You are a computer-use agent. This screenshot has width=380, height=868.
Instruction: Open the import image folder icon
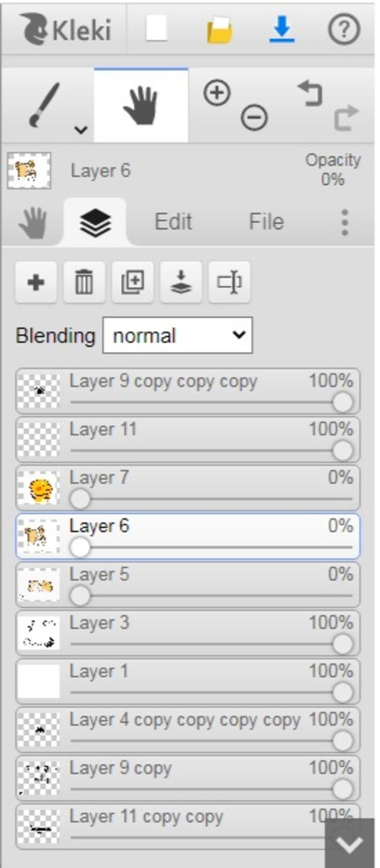coord(219,30)
